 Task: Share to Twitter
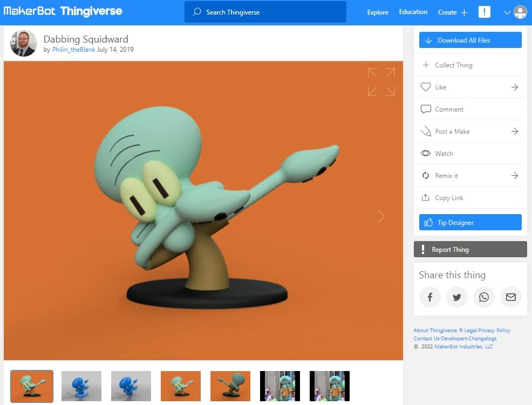click(456, 297)
